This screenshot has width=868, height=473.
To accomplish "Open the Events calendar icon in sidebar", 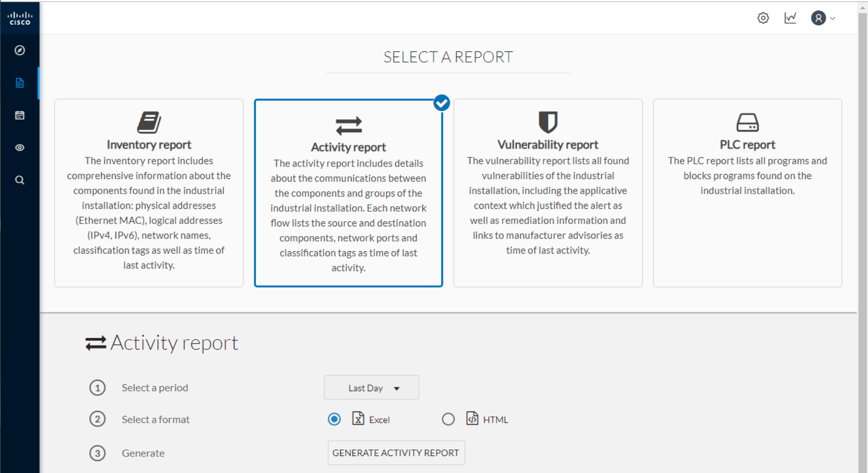I will (x=20, y=115).
